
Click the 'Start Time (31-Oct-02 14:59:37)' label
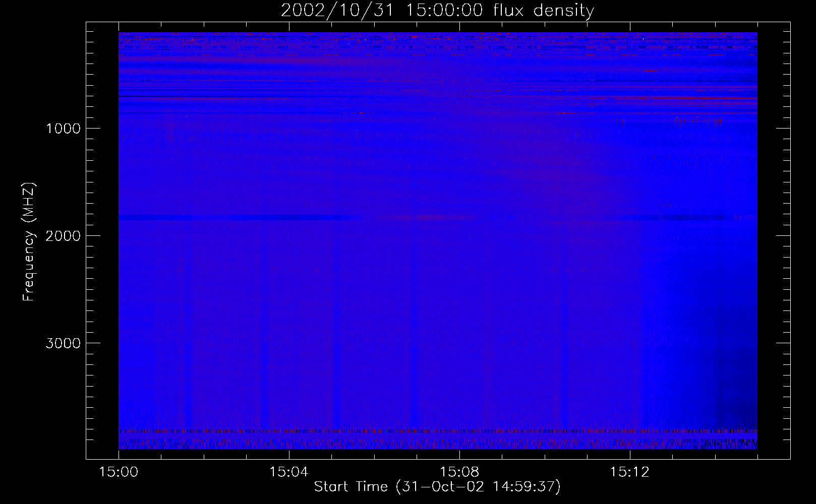click(437, 487)
